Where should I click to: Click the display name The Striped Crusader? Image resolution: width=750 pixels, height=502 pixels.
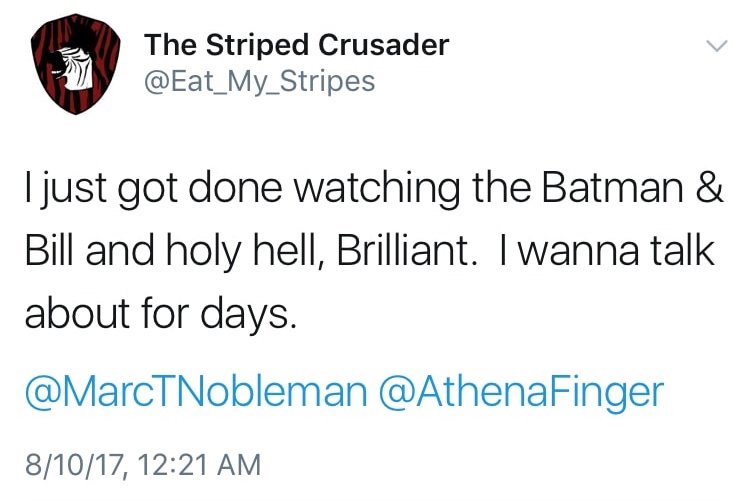click(297, 45)
